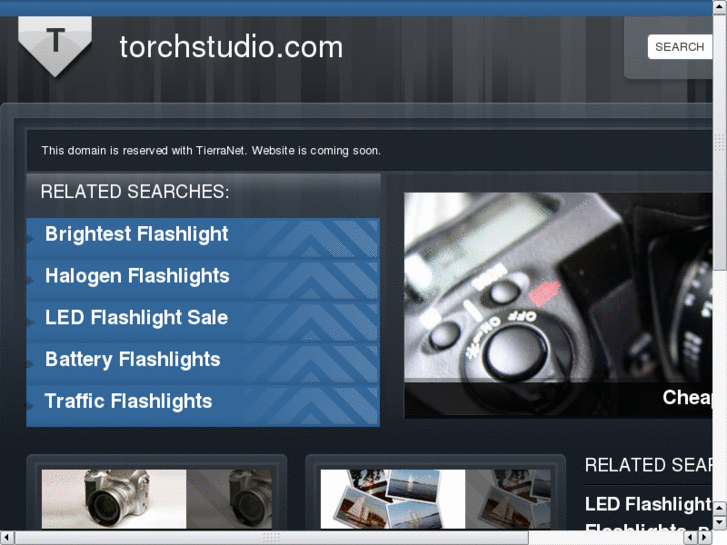The height and width of the screenshot is (545, 727).
Task: Open the sailboat photo collage thumbnail
Action: (x=435, y=499)
